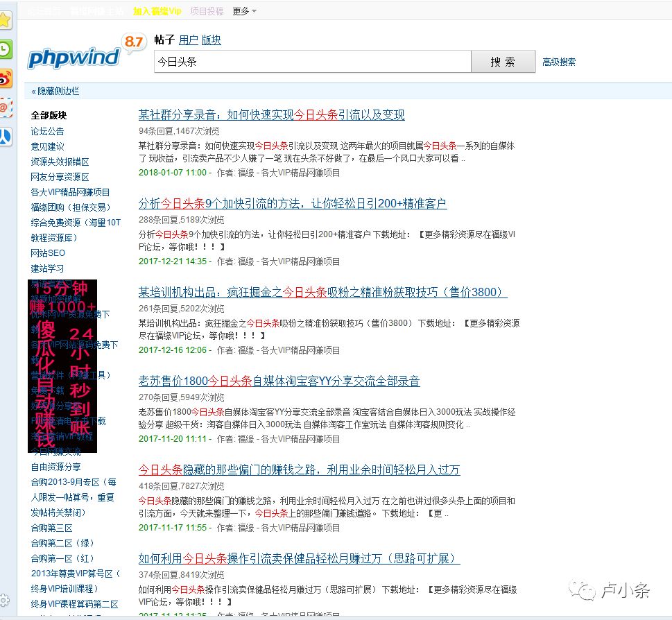
Task: Click the search box containing 今日头条
Action: click(x=313, y=62)
